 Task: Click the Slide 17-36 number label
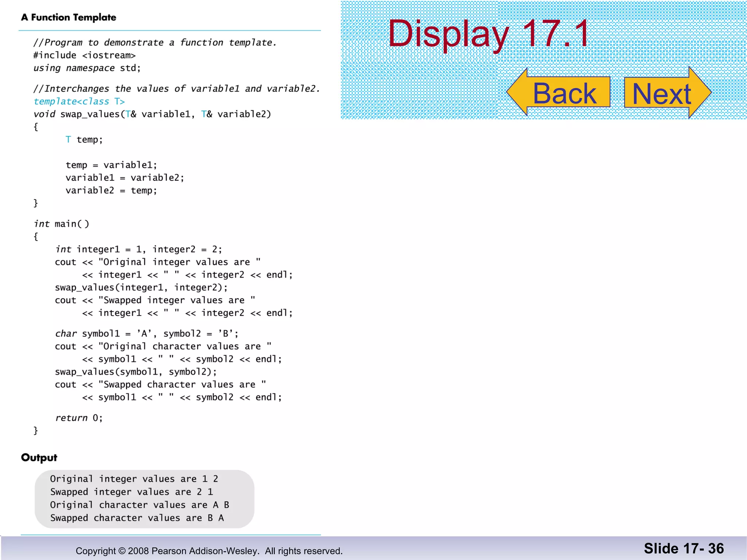click(x=684, y=549)
